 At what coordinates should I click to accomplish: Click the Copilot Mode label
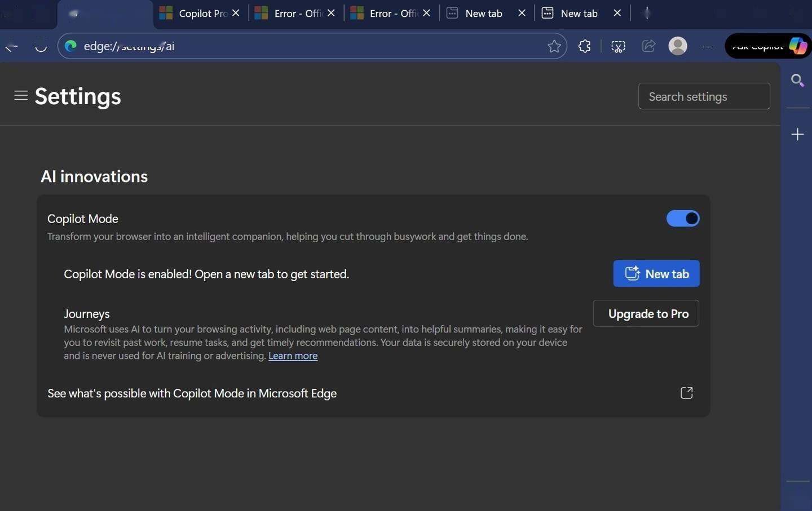tap(83, 219)
